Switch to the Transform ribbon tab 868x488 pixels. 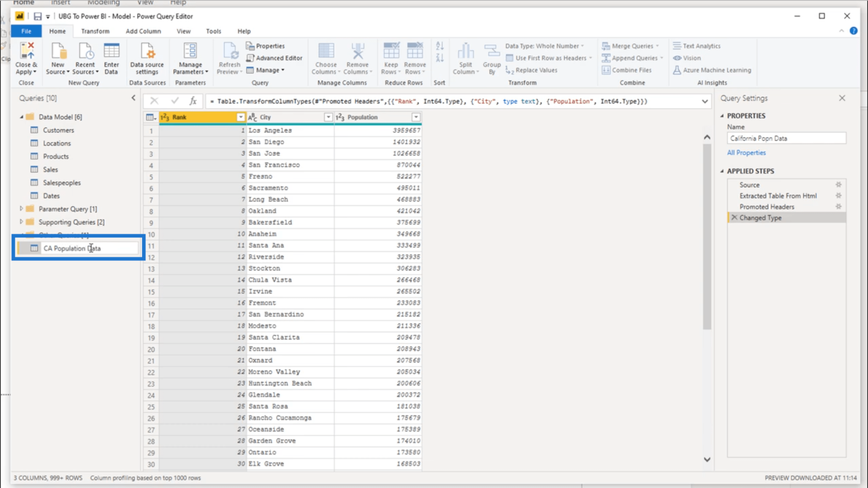(95, 32)
